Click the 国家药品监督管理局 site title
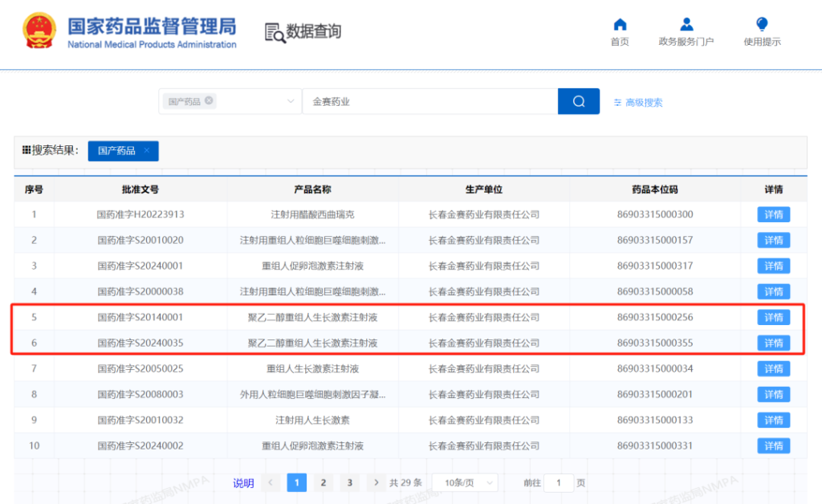The width and height of the screenshot is (822, 504). point(152,26)
